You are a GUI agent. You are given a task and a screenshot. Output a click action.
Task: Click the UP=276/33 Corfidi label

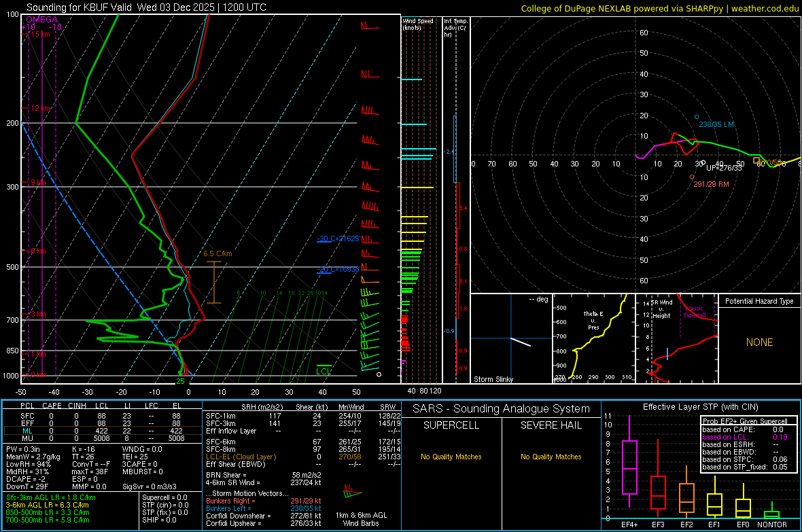(x=724, y=168)
